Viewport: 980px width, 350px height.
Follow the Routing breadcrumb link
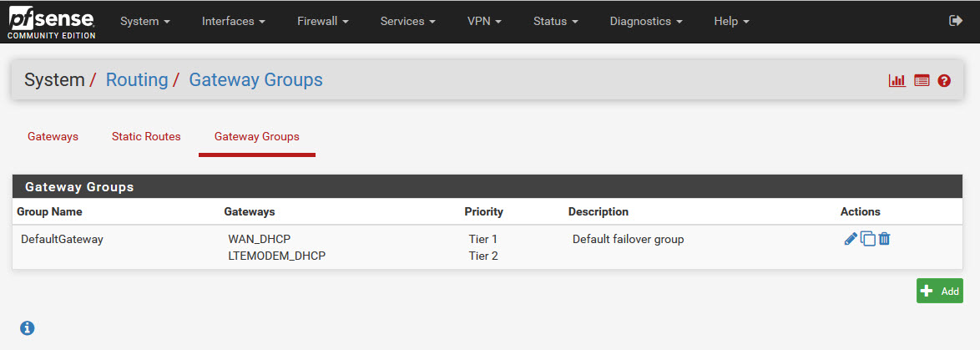pyautogui.click(x=137, y=80)
